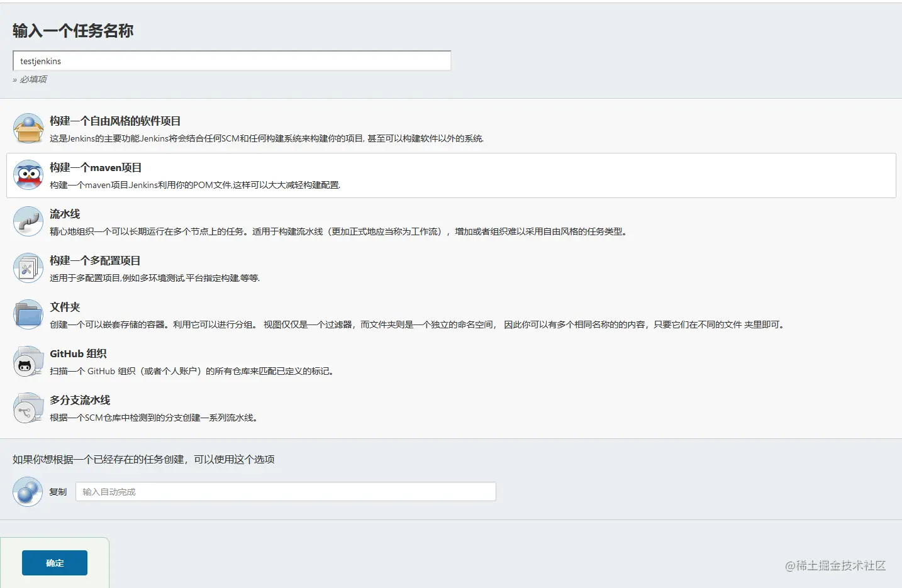Click the description 根据一个SCM仓库中检测到的分支
This screenshot has width=902, height=588.
tap(154, 418)
